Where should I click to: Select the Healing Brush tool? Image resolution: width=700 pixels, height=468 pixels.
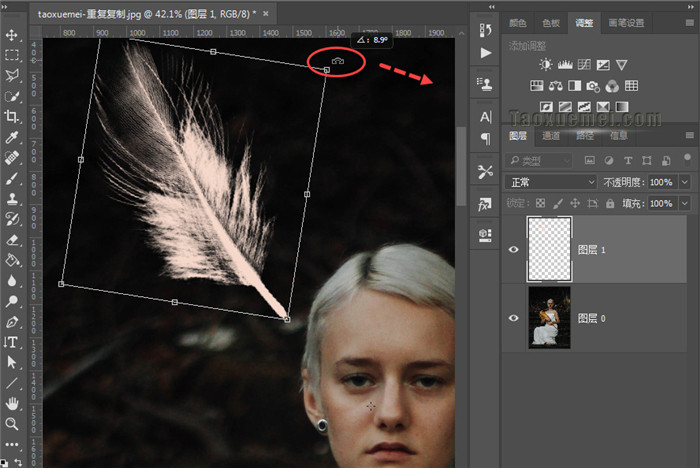click(12, 158)
